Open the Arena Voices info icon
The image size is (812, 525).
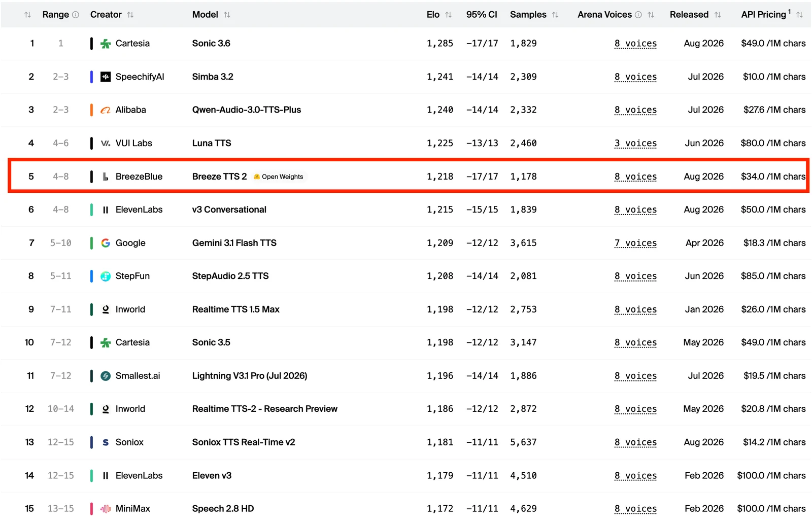tap(638, 15)
